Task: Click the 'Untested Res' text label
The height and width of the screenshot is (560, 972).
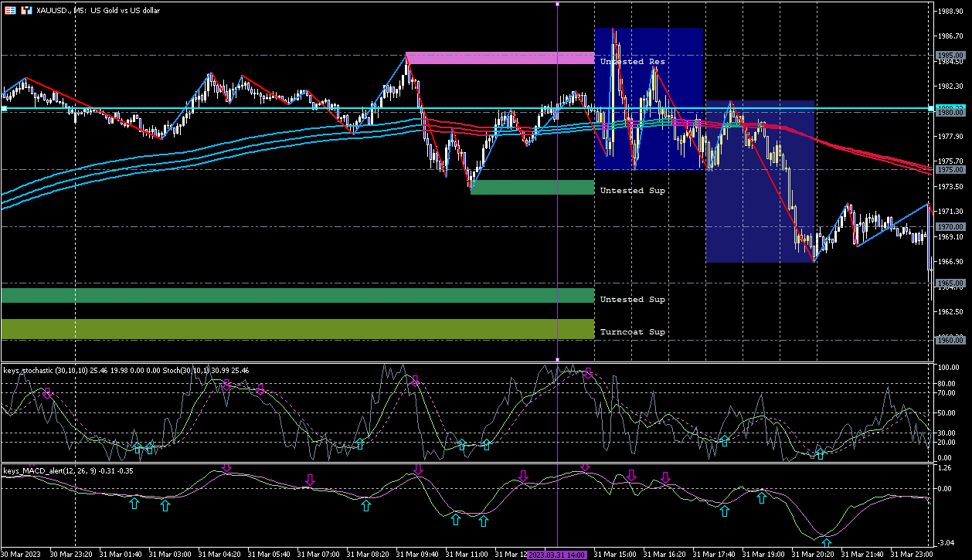Action: [632, 61]
